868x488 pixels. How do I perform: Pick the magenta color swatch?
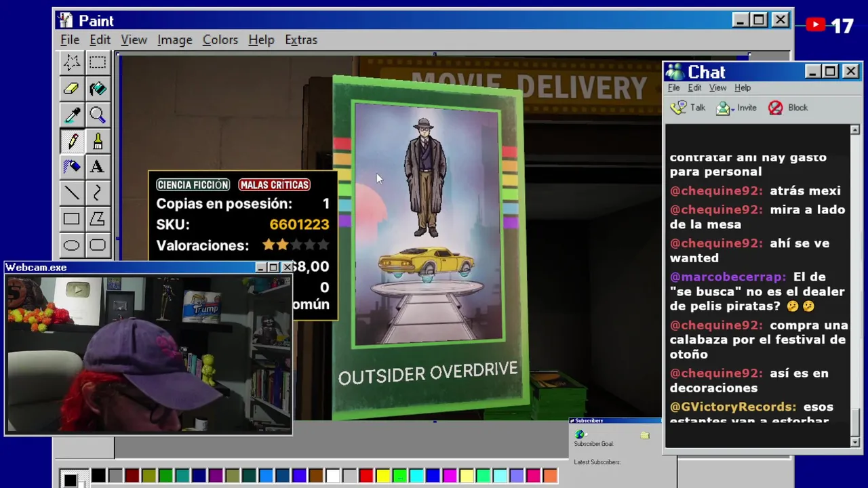pos(450,476)
